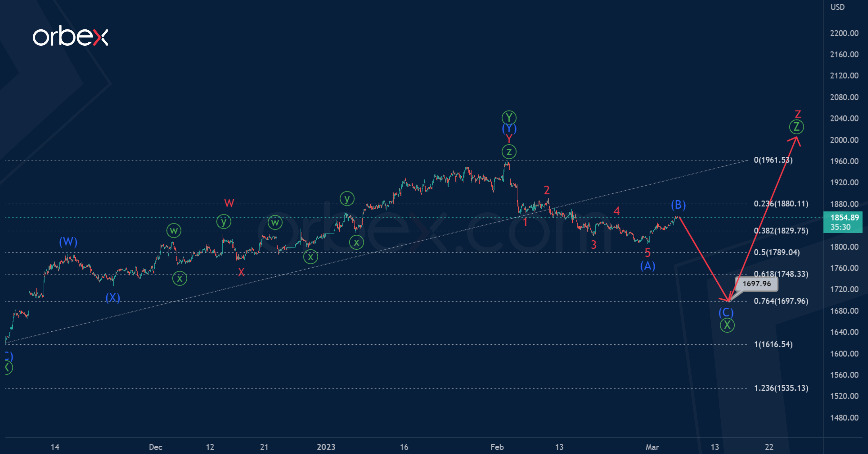Click the 2000.00 value on the price scale
Viewport: 868px width, 454px height.
click(844, 140)
